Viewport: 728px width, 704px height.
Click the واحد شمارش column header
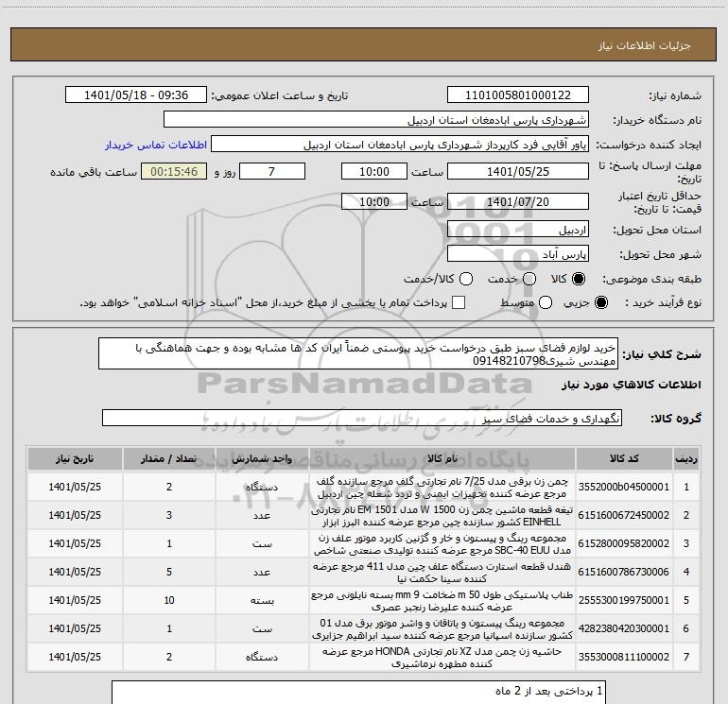[x=262, y=458]
